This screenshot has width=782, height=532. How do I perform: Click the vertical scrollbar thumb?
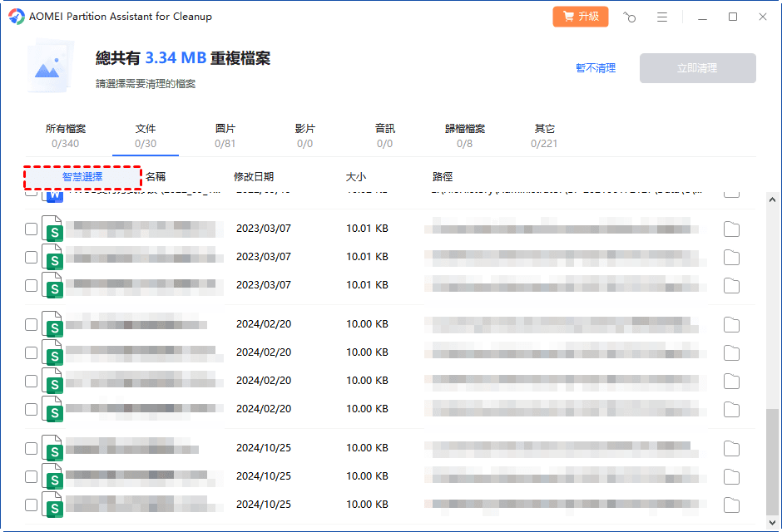[772, 462]
